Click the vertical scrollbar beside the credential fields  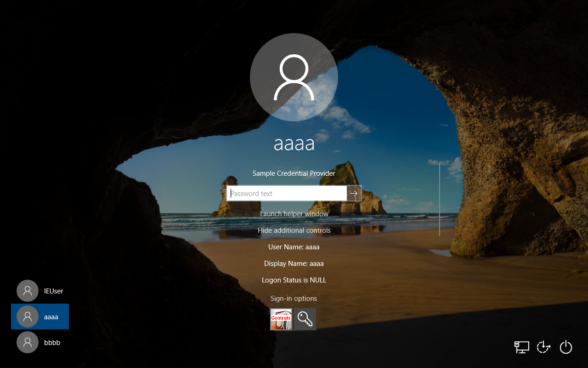440,199
